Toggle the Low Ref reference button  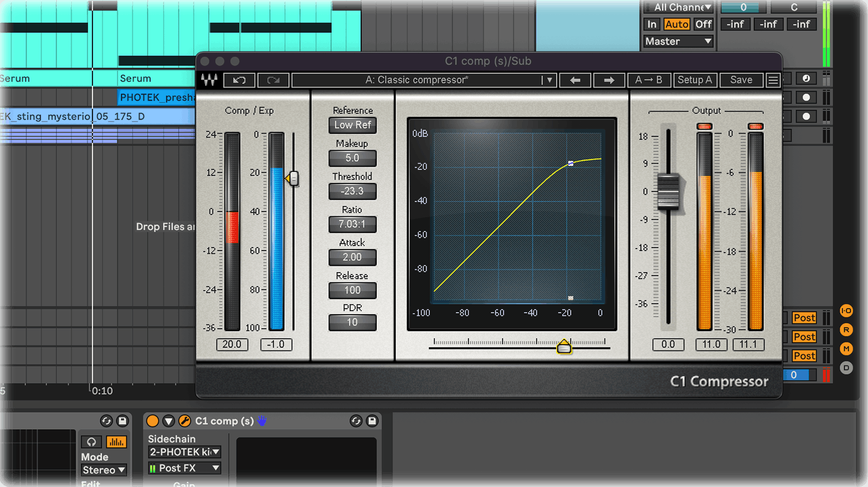click(x=353, y=125)
